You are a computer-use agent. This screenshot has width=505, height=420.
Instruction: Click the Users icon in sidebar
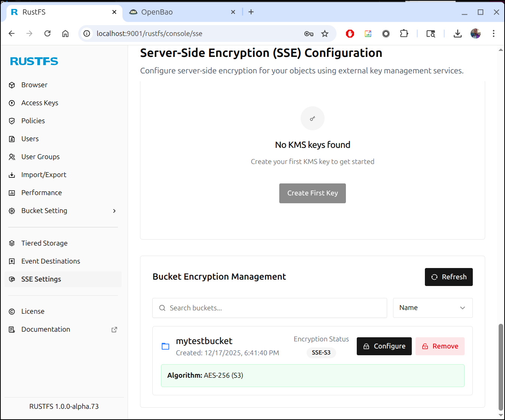click(12, 139)
